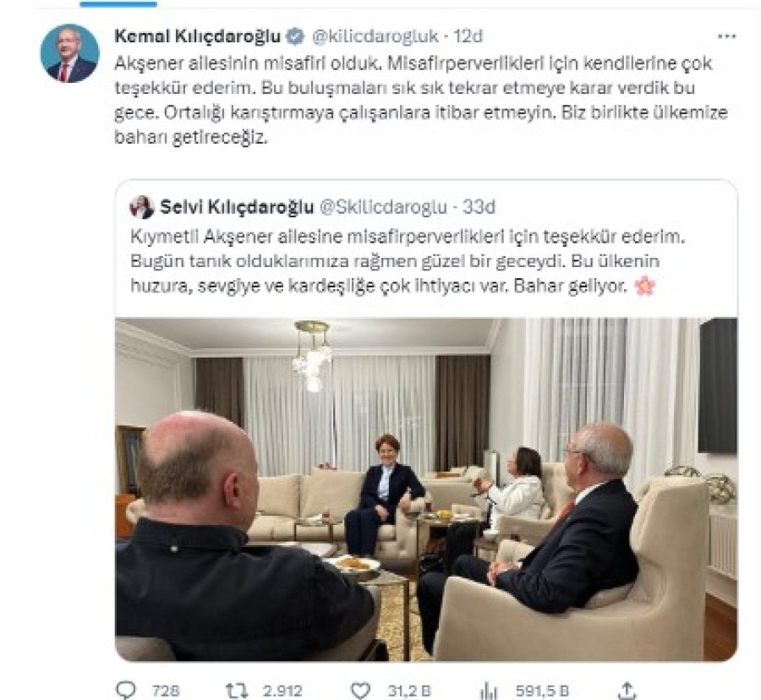Open Selvi Kılıçdaroğlu name in quote
This screenshot has height=700, width=761.
click(237, 207)
